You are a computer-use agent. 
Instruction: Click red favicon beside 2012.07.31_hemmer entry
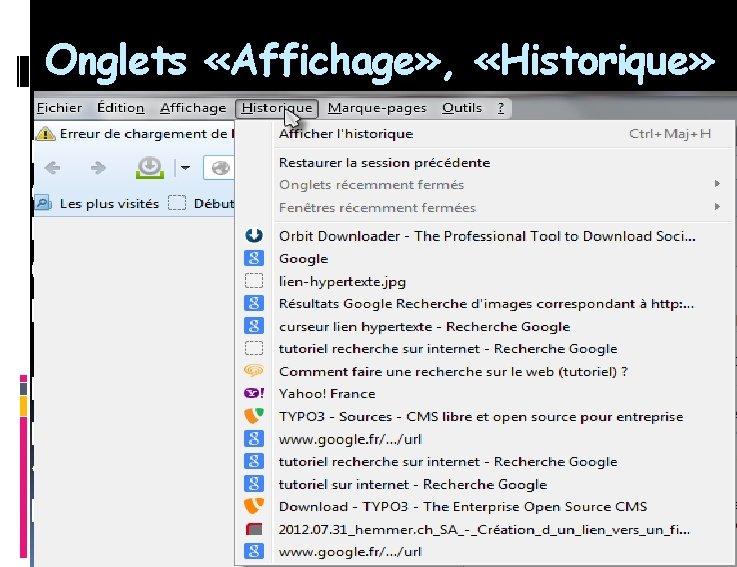[254, 529]
